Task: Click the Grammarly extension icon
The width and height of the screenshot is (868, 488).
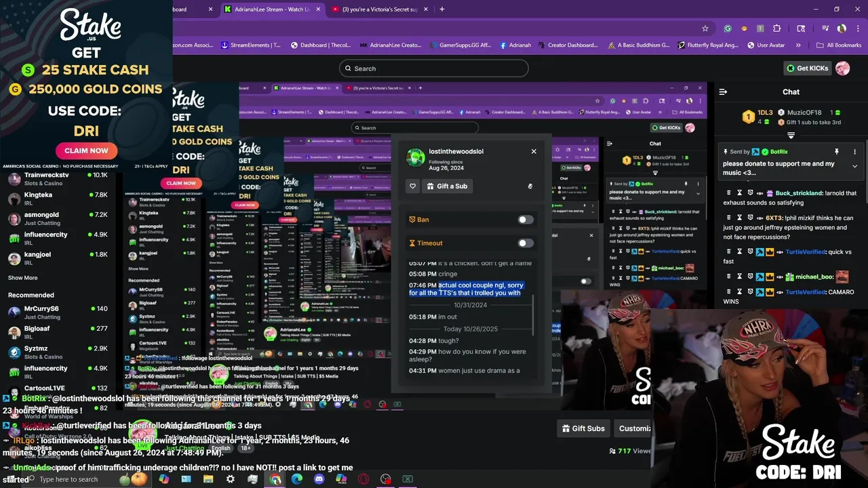Action: pos(728,28)
